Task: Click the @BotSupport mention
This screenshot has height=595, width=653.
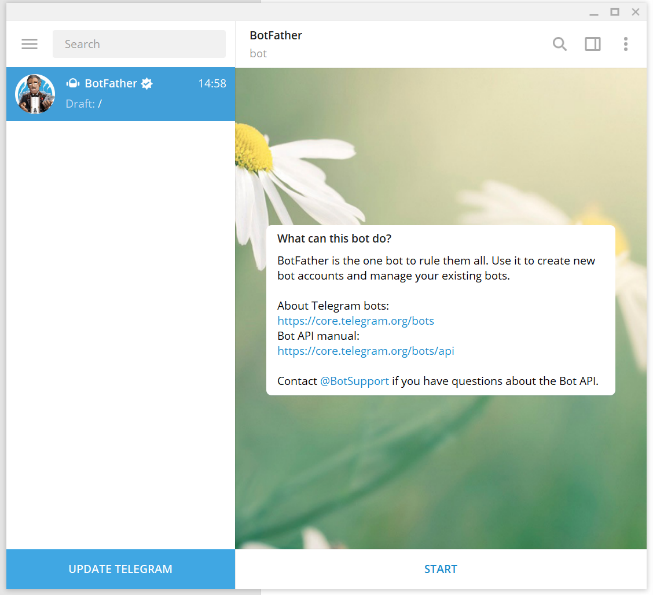Action: click(354, 381)
